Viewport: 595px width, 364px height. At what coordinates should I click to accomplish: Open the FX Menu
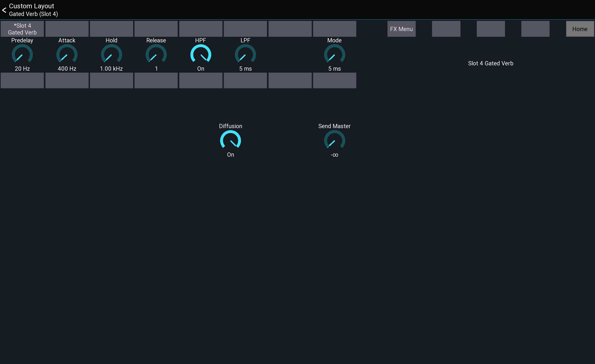[x=401, y=29]
